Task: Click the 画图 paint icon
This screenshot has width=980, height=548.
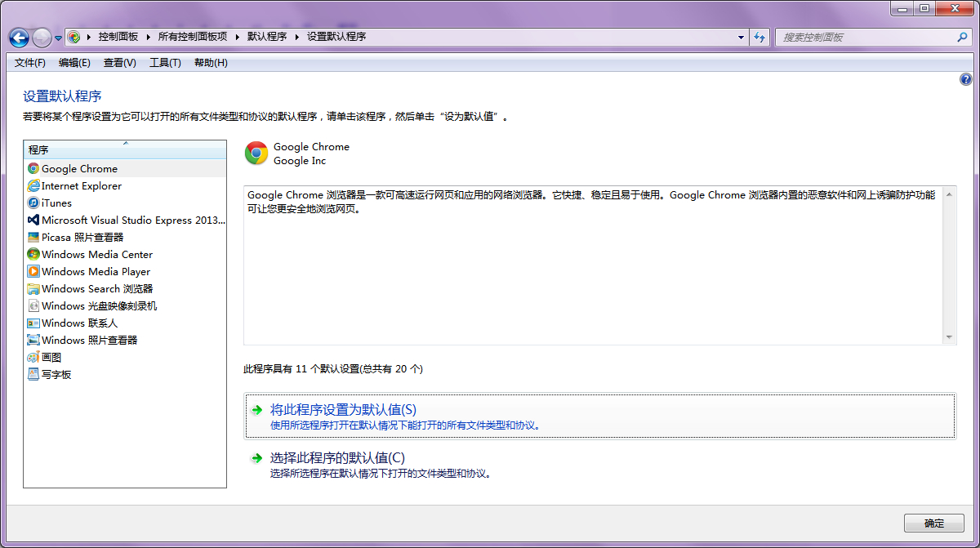Action: tap(33, 357)
